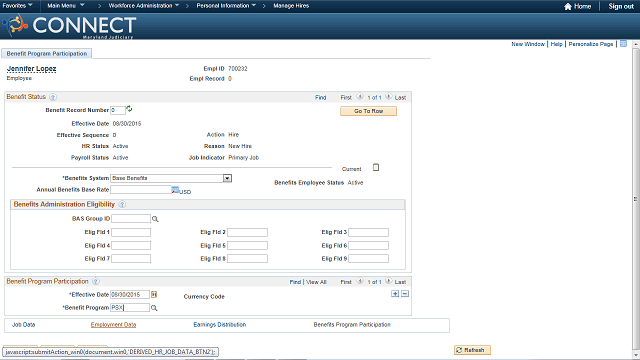This screenshot has height=360, width=640.
Task: Click the Elig Fld 2 field
Action: [x=247, y=232]
